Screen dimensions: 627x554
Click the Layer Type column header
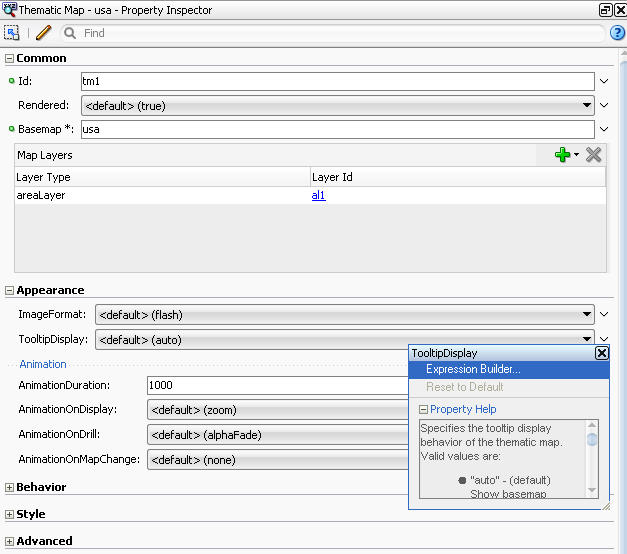162,177
